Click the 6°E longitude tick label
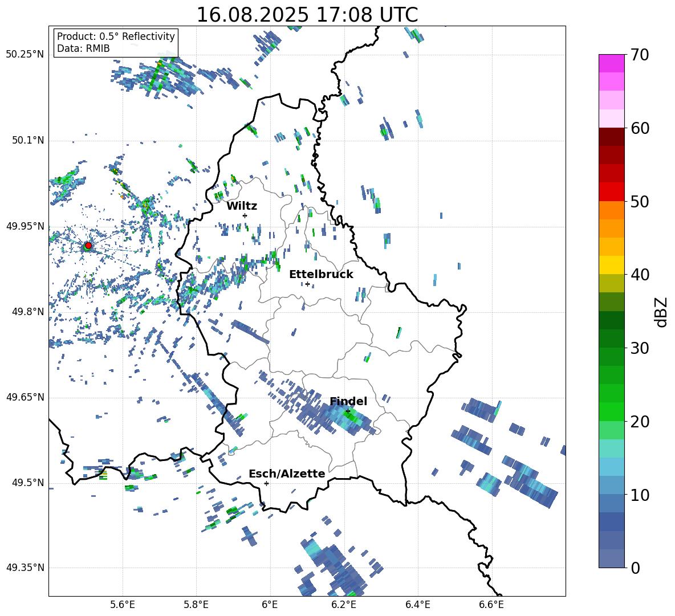 point(270,605)
